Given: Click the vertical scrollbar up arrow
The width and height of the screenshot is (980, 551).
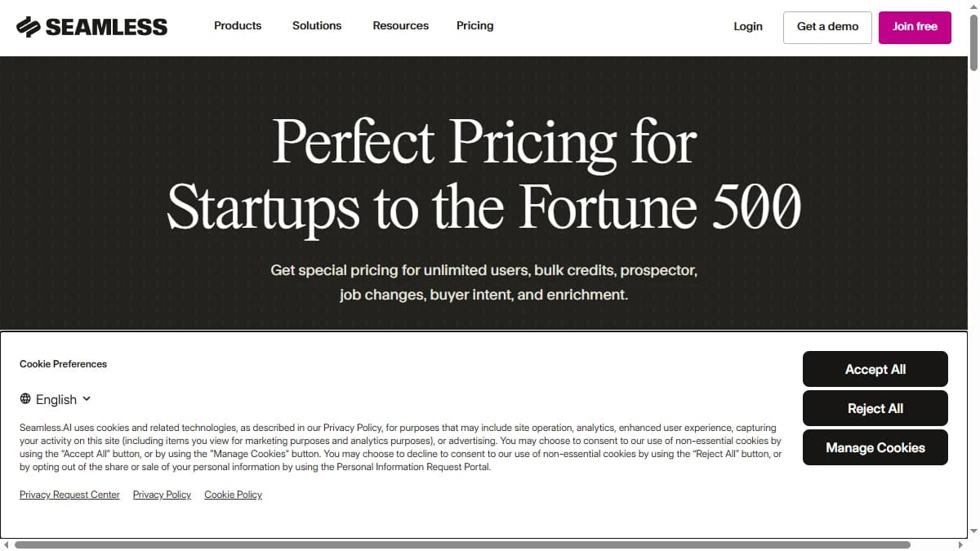Looking at the screenshot, I should click(x=973, y=7).
